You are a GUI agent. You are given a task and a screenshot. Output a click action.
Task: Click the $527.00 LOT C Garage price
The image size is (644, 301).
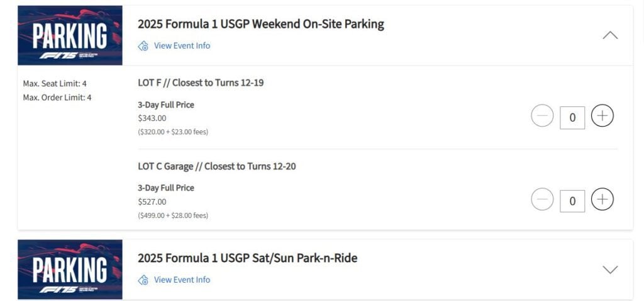(152, 202)
